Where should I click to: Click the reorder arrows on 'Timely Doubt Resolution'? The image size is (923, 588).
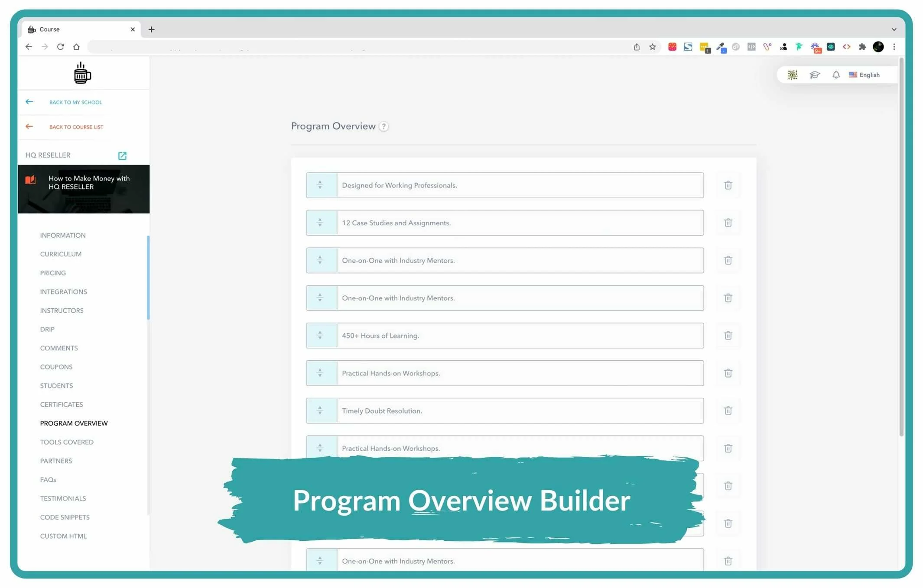pos(320,410)
